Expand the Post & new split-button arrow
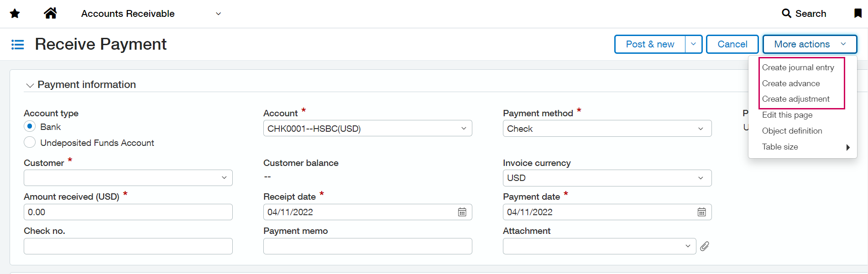The width and height of the screenshot is (868, 274). click(694, 44)
